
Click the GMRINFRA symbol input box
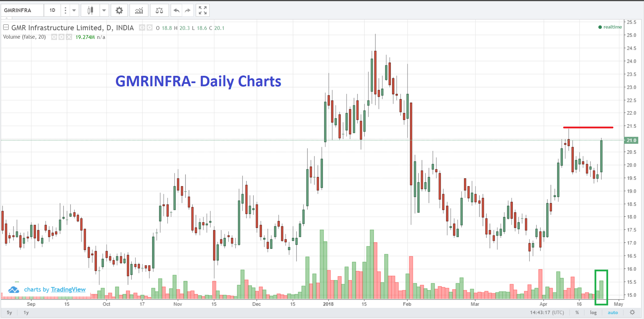(22, 10)
